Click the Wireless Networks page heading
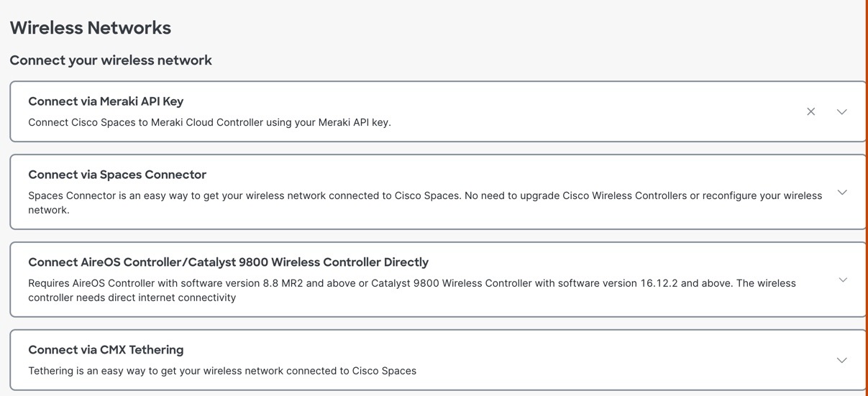This screenshot has height=396, width=868. (x=91, y=28)
